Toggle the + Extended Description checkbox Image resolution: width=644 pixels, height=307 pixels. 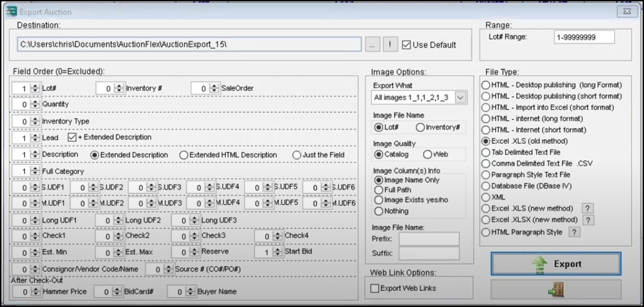pos(72,138)
